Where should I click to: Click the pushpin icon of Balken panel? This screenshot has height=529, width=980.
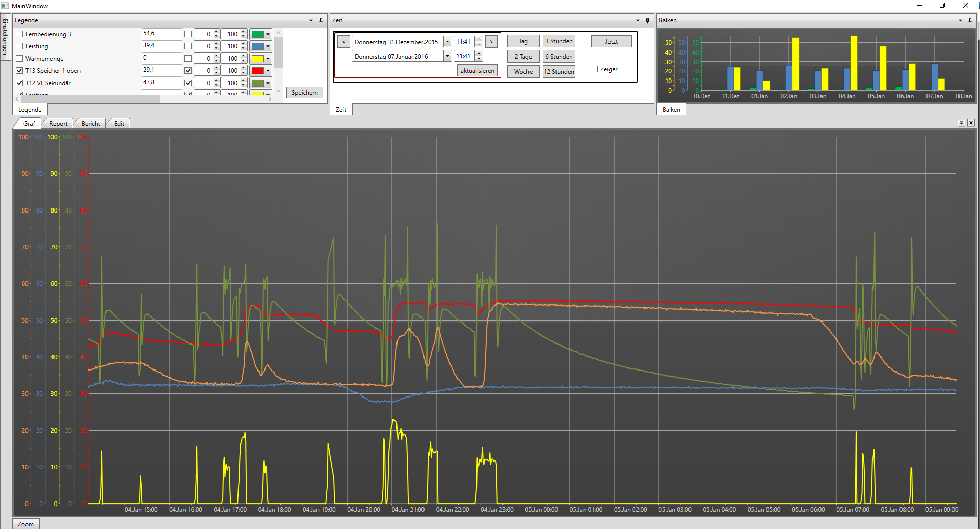(970, 20)
